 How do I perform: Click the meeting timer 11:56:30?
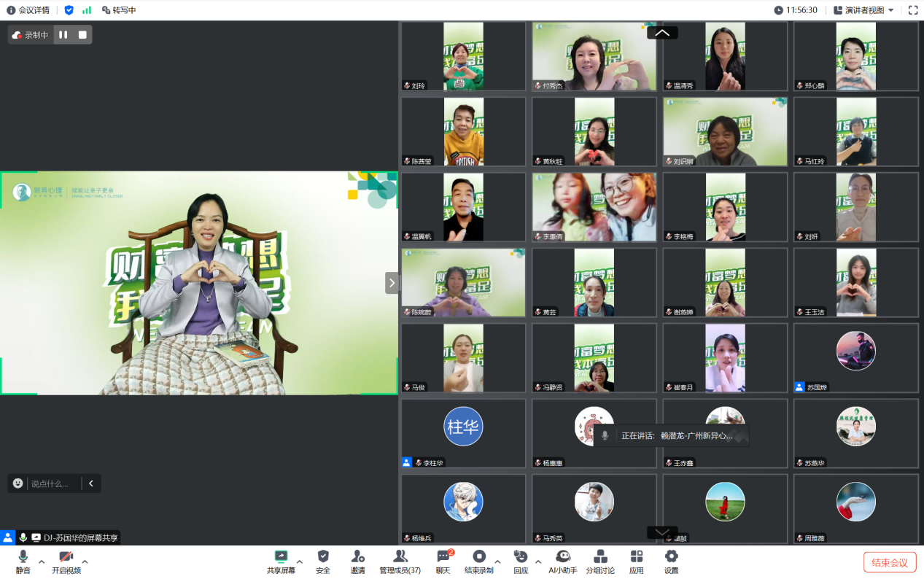(x=801, y=10)
